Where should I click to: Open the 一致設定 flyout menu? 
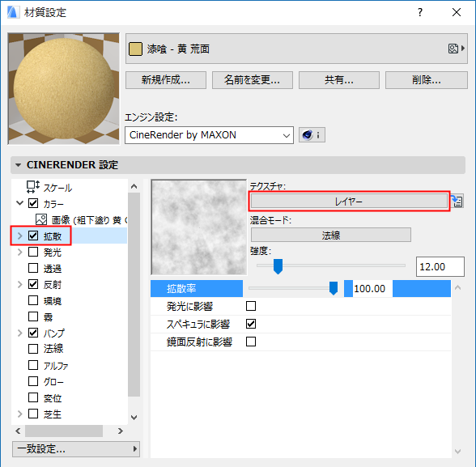click(76, 449)
